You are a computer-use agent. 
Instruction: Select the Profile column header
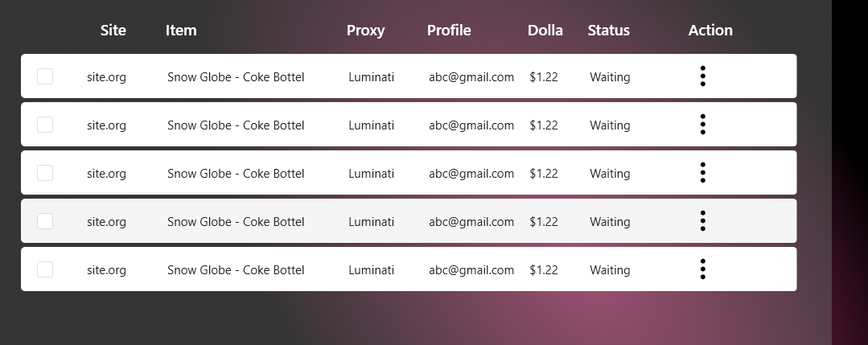(x=449, y=31)
